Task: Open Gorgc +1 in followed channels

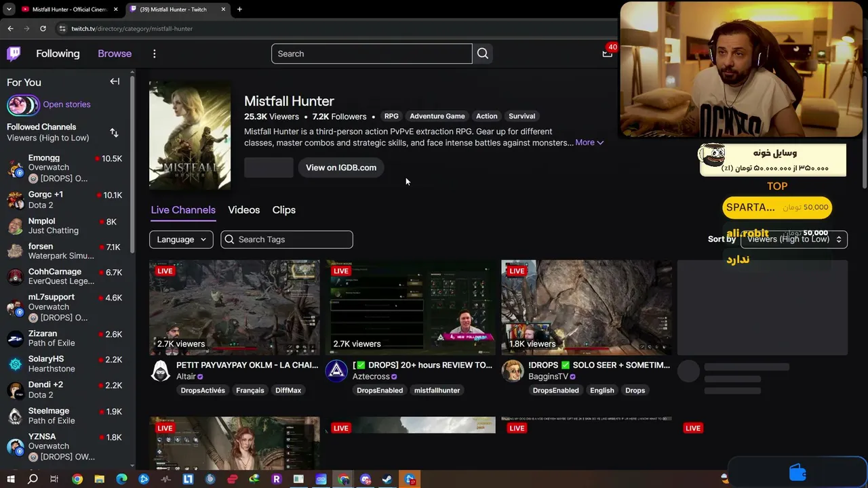Action: [x=66, y=200]
